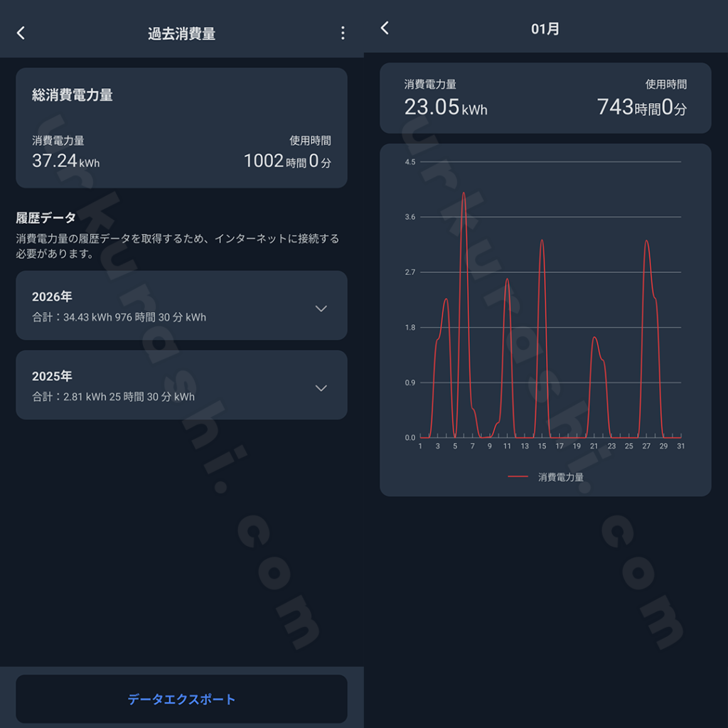Go back from the 過去消費量 screen

pyautogui.click(x=21, y=33)
